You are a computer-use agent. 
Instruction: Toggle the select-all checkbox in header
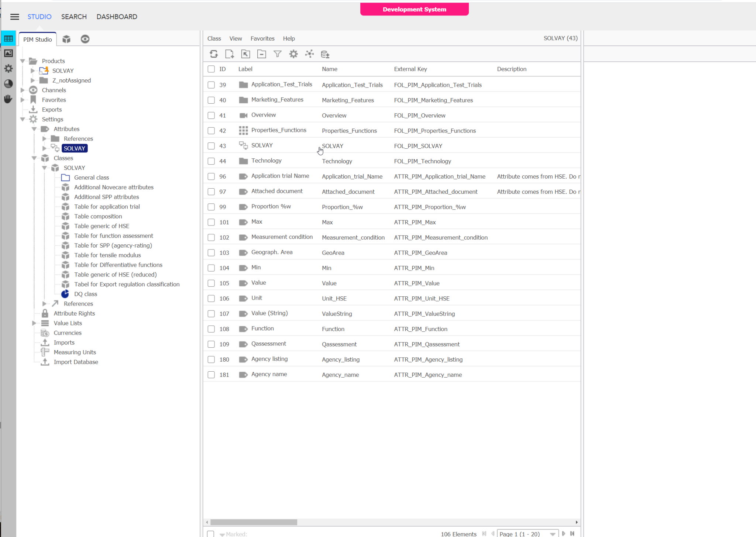coord(211,69)
